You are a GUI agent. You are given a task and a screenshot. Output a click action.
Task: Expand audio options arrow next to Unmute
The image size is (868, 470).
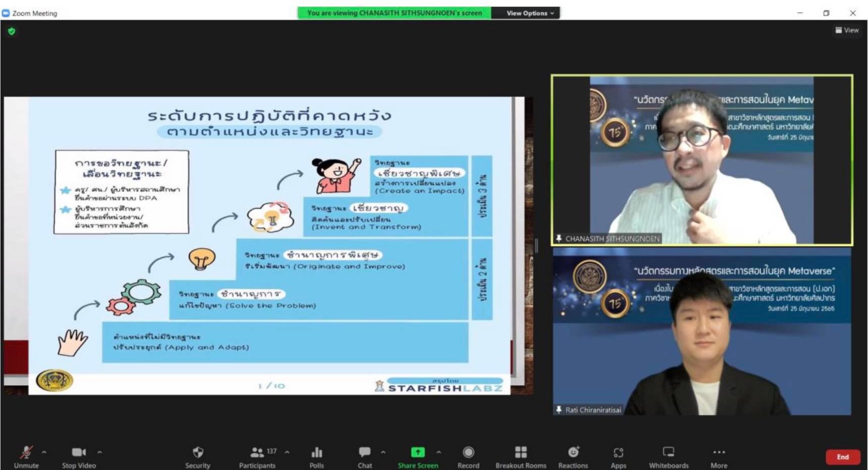(x=44, y=452)
